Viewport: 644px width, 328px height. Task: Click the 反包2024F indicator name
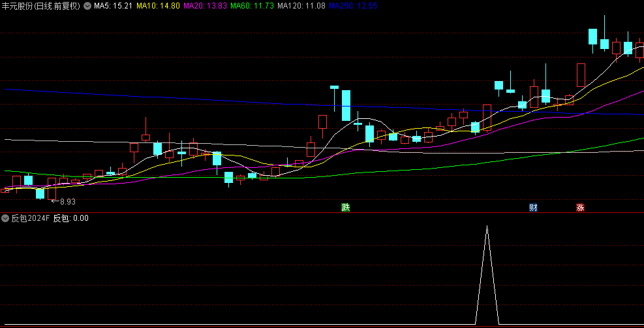(31, 218)
